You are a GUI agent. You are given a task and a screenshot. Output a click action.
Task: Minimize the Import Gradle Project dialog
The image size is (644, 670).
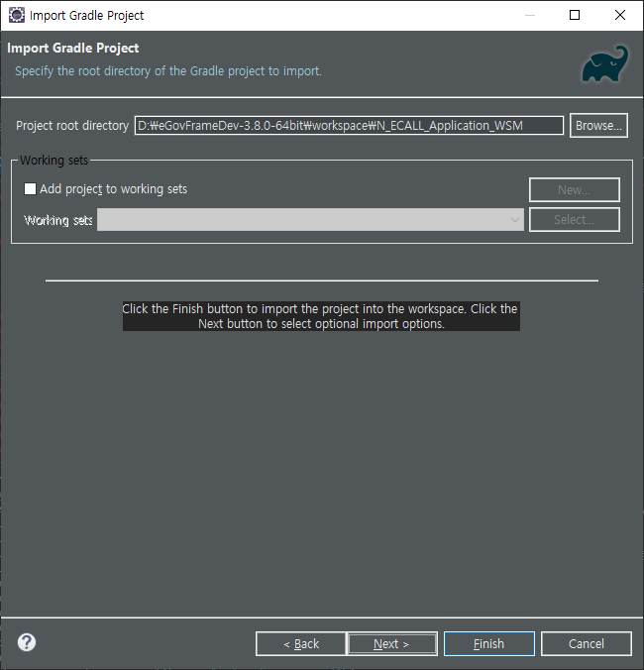coord(530,16)
